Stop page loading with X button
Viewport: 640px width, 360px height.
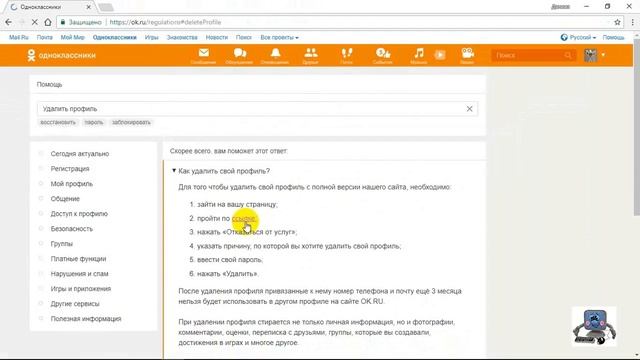tap(35, 22)
